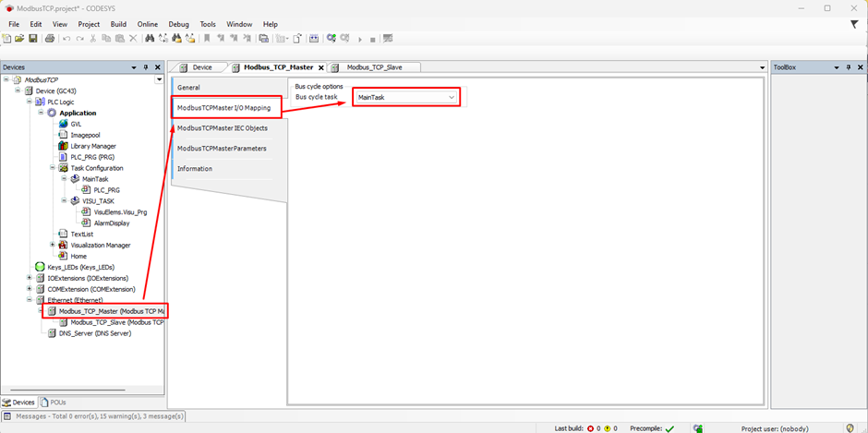Open the Debug menu

click(178, 24)
